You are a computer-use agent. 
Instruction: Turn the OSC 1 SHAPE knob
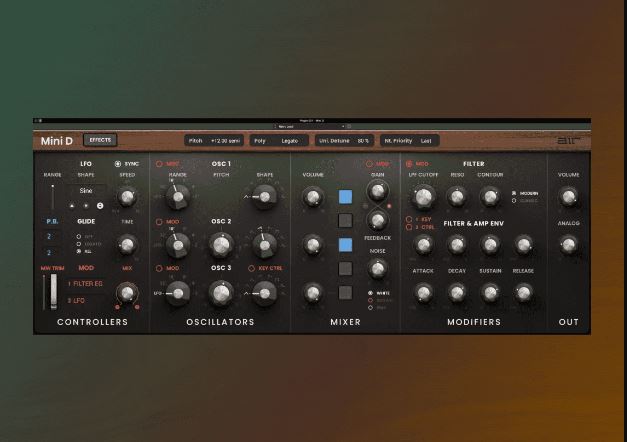coord(264,196)
